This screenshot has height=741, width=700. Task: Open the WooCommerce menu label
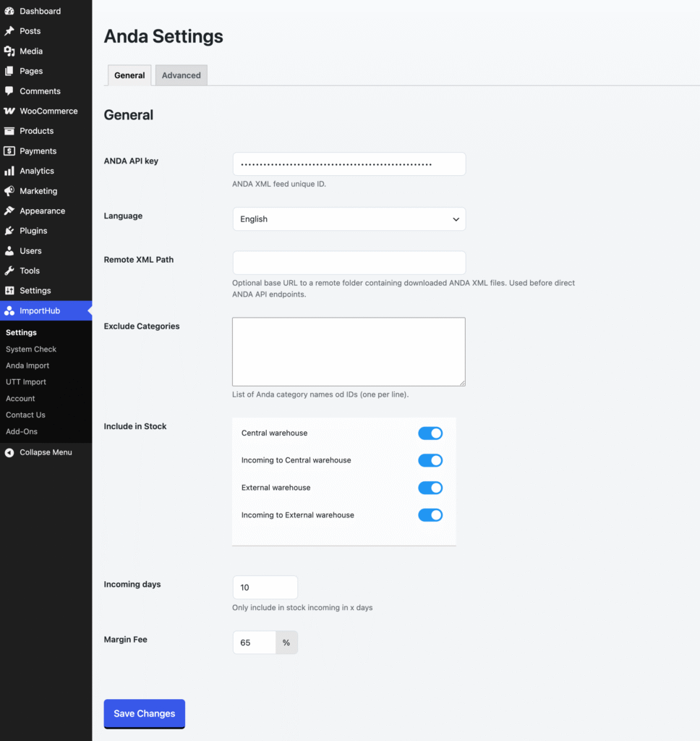coord(48,111)
